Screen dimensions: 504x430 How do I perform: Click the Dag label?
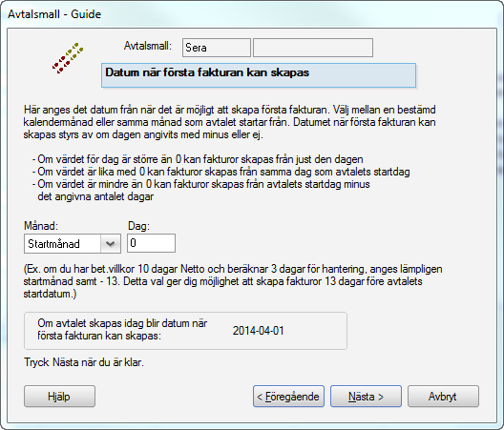pos(138,226)
